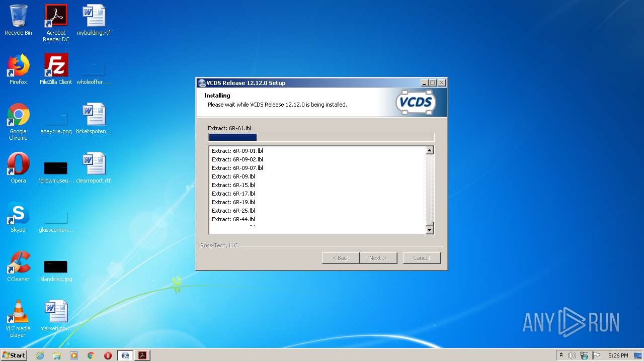Close the VCDS Setup window

(441, 83)
